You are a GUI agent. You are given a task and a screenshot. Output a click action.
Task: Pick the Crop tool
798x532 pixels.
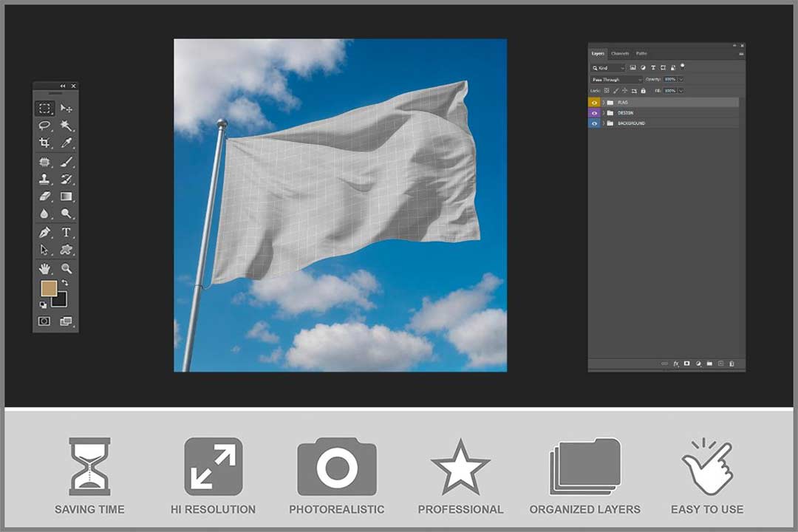point(44,143)
